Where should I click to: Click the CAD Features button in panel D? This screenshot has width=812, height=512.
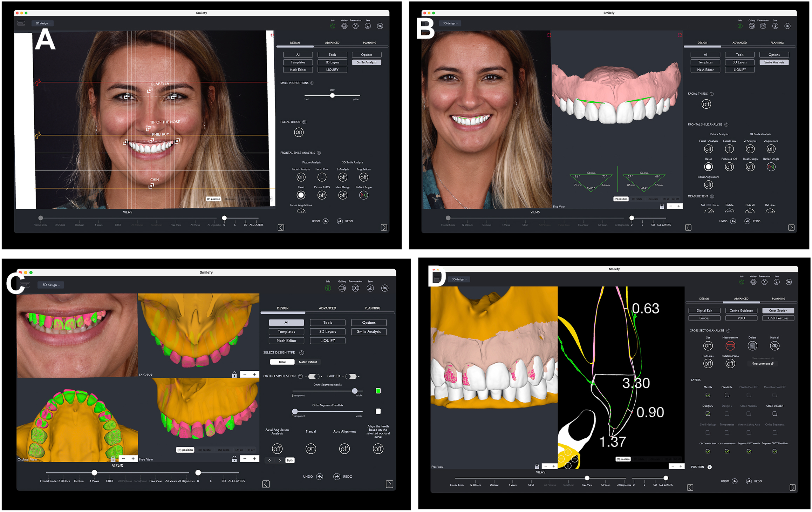(778, 318)
